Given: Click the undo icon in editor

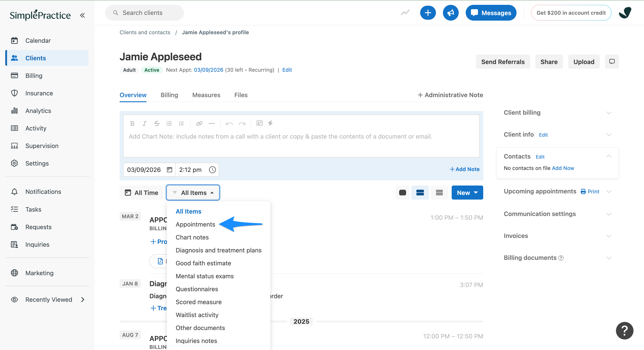Looking at the screenshot, I should [229, 123].
